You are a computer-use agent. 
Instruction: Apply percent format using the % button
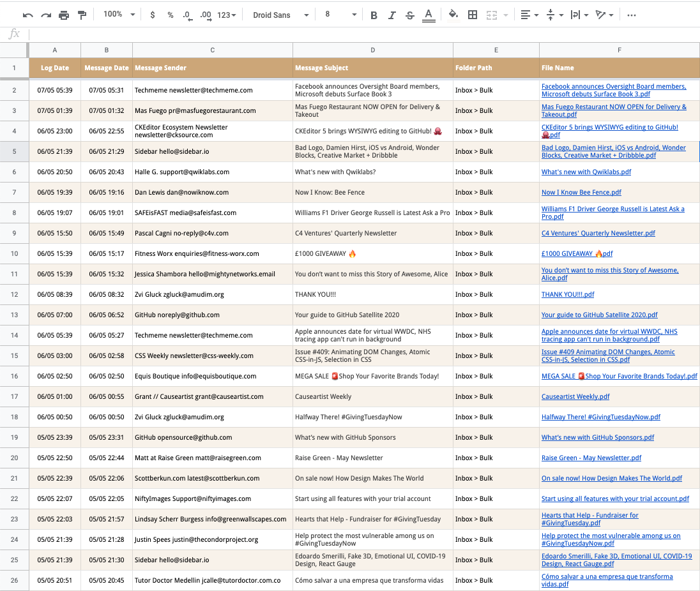pyautogui.click(x=170, y=15)
